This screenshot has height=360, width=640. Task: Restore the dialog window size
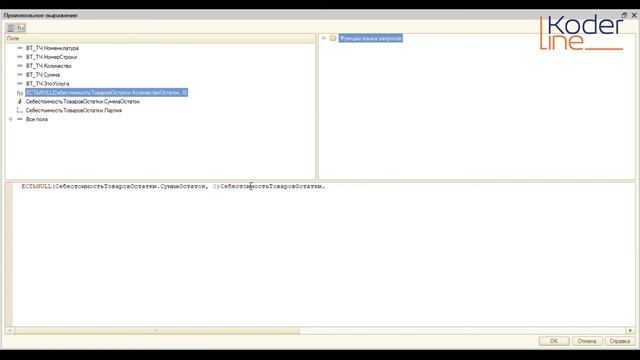[x=624, y=15]
